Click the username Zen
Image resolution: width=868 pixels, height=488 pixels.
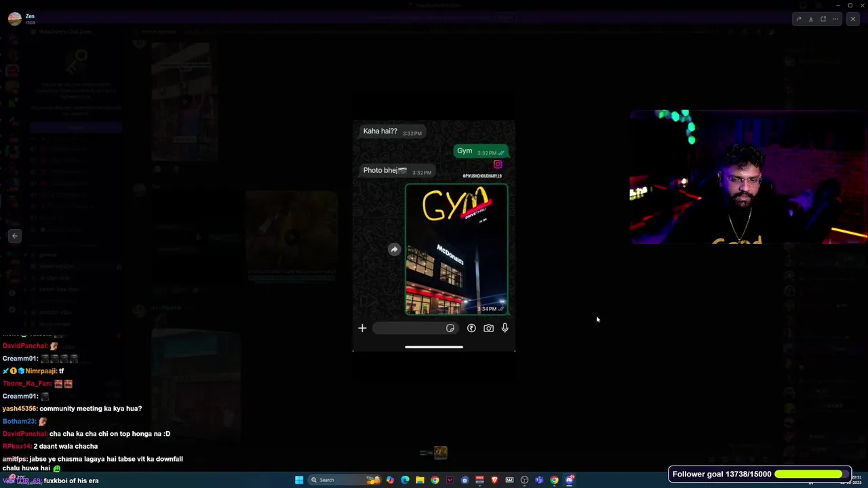[x=30, y=16]
